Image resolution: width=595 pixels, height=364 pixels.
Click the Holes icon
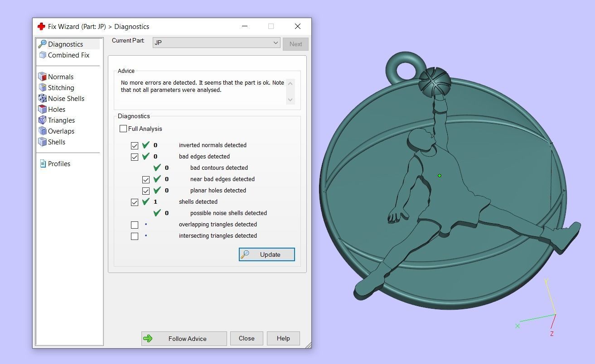(x=43, y=109)
